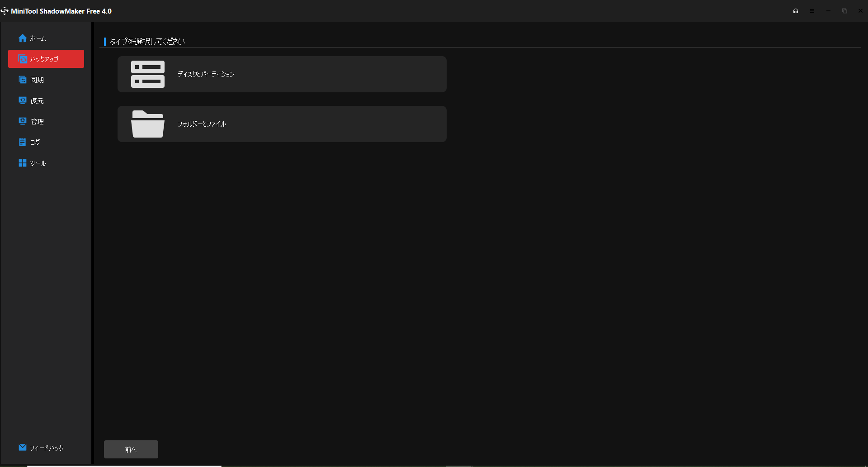Select the backup (バックアップ) sidebar icon
This screenshot has width=868, height=467.
click(x=22, y=59)
